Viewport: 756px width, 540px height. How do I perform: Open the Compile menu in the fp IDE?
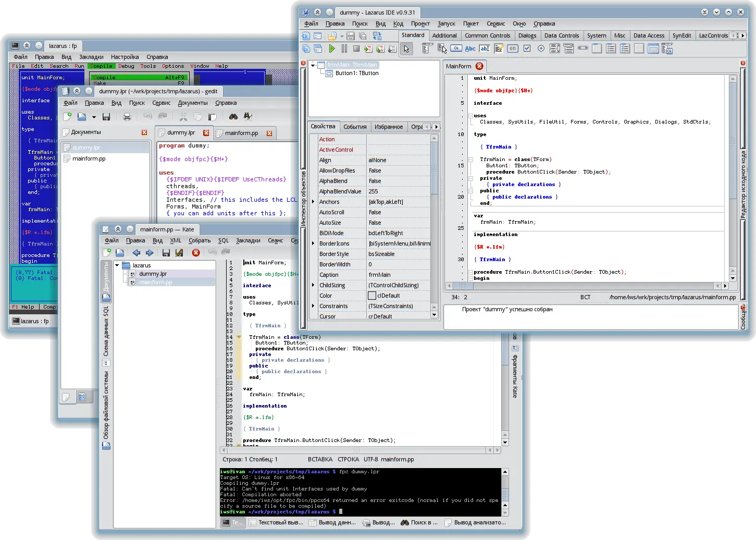pos(101,66)
